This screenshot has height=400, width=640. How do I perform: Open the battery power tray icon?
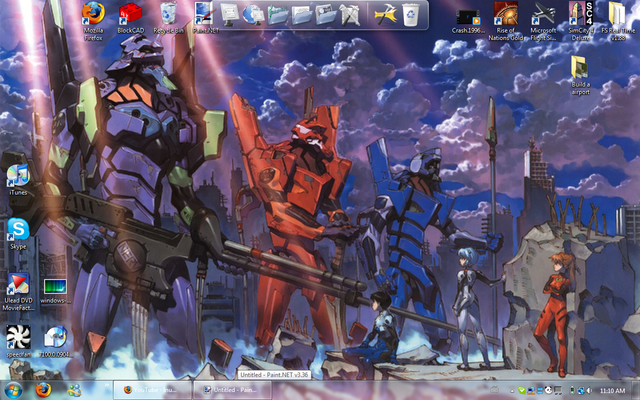(x=572, y=390)
